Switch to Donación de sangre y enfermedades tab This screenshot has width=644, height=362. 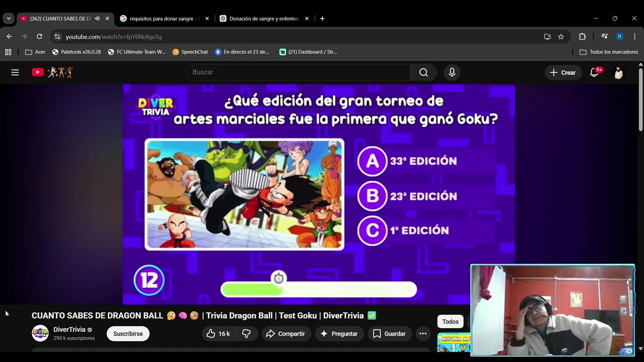point(264,19)
